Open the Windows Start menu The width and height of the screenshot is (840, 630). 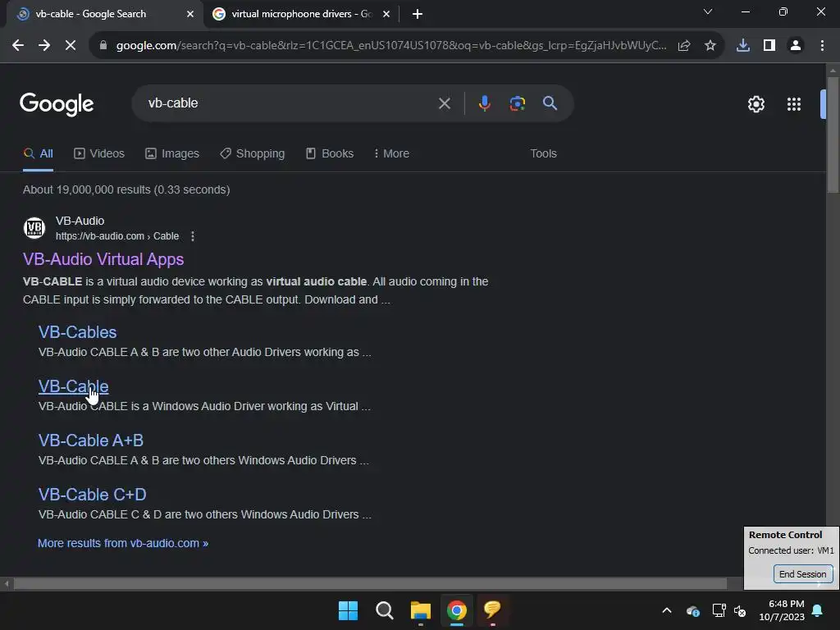[348, 610]
